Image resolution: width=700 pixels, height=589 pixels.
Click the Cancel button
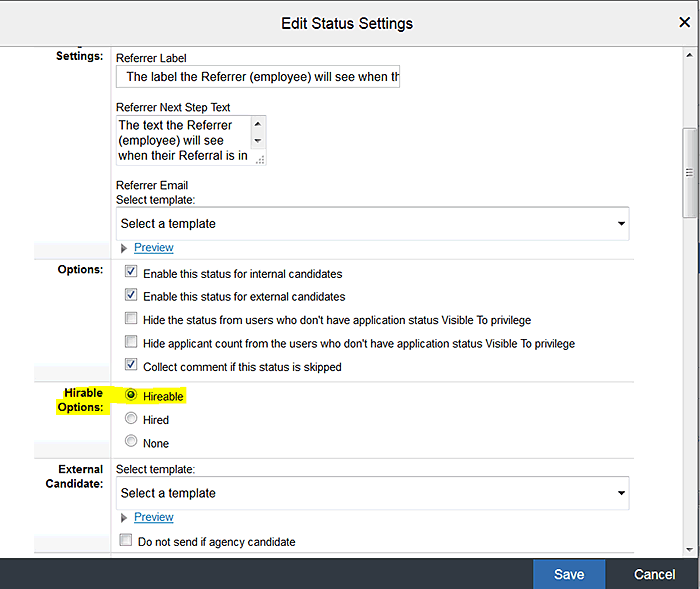click(x=654, y=574)
